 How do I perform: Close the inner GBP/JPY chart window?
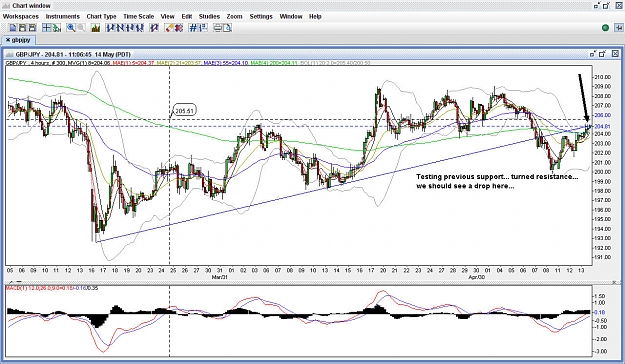615,53
